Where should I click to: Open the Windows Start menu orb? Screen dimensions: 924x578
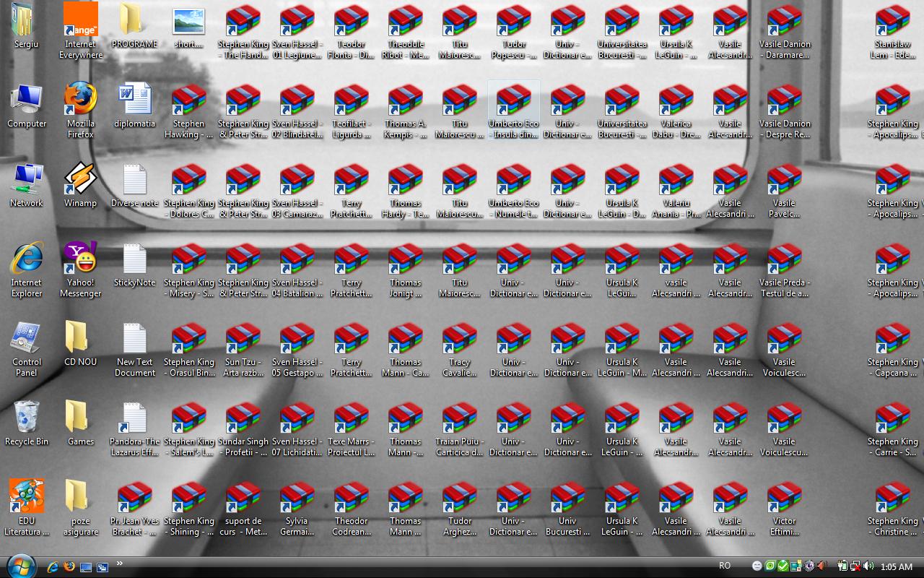(x=20, y=566)
